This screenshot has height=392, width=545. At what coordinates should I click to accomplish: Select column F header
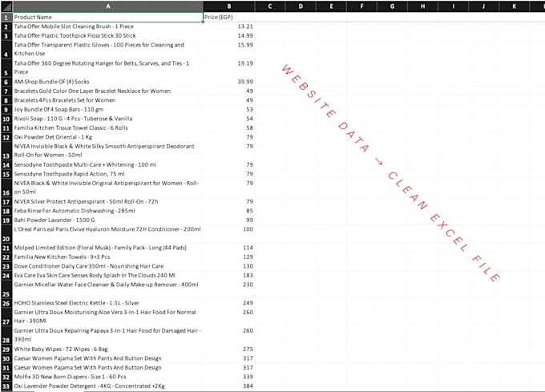(361, 6)
